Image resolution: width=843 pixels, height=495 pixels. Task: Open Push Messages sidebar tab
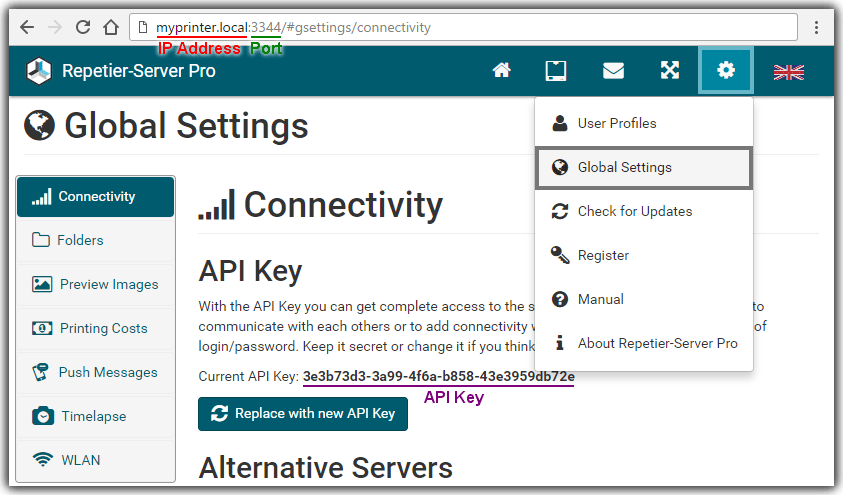pos(96,372)
